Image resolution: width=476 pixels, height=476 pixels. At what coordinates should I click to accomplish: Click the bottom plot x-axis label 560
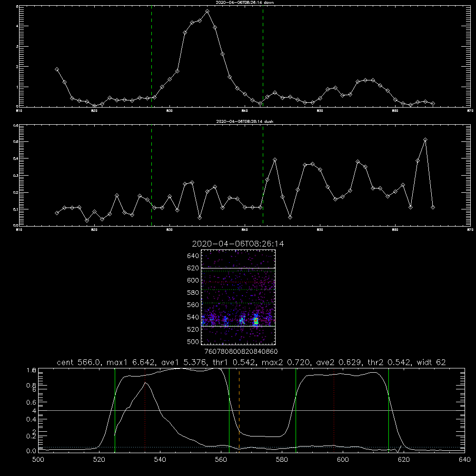221,460
